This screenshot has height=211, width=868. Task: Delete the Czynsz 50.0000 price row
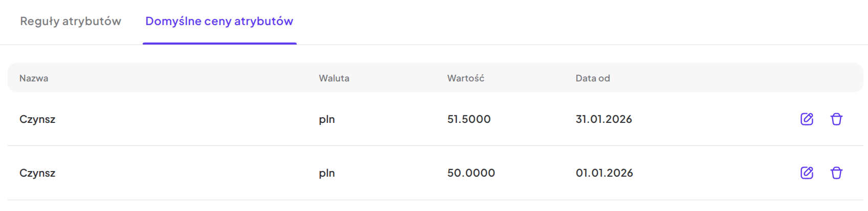(836, 173)
